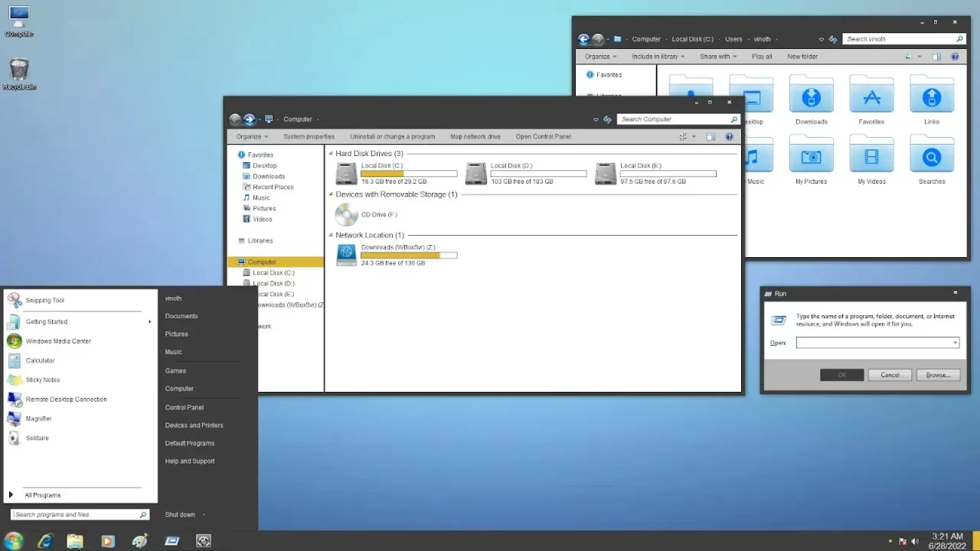
Task: Open Internet Explorer from the taskbar
Action: 45,541
